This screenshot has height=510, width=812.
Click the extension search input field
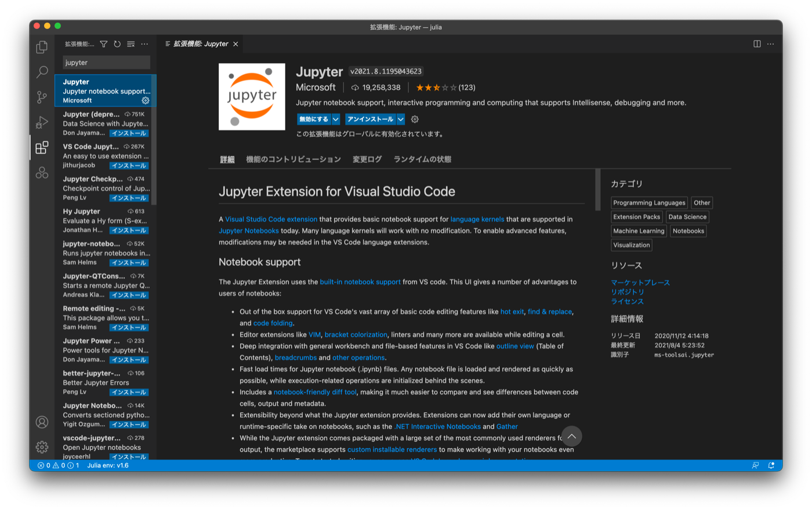pos(106,63)
